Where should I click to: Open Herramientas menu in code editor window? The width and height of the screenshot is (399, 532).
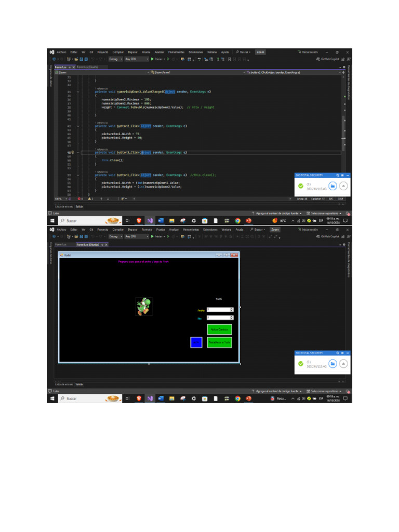pyautogui.click(x=176, y=52)
